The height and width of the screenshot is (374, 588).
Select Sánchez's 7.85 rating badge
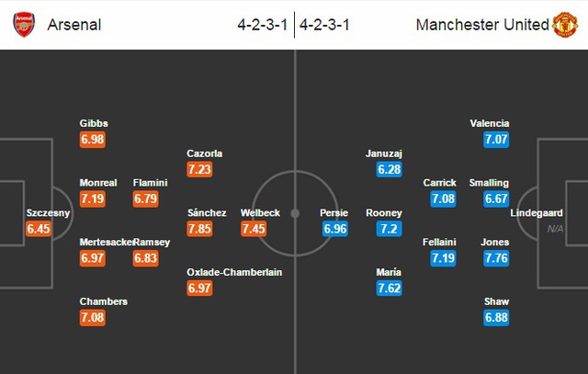pyautogui.click(x=199, y=229)
